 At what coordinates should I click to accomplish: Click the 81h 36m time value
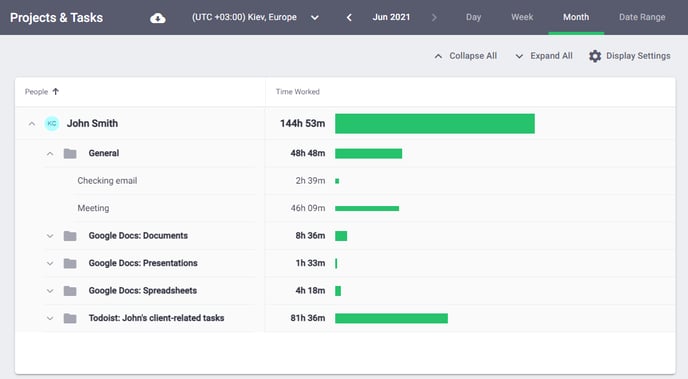pos(308,318)
